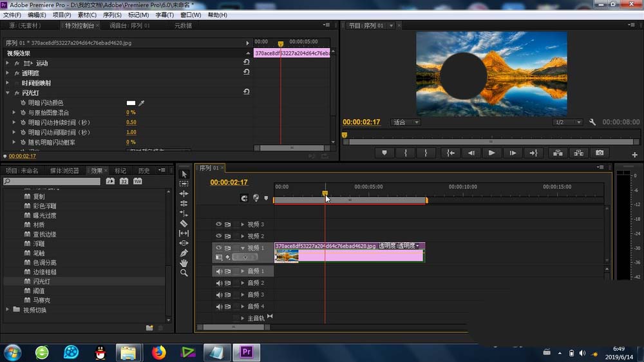This screenshot has height=362, width=644.
Task: Select the Razor tool
Action: 184,224
